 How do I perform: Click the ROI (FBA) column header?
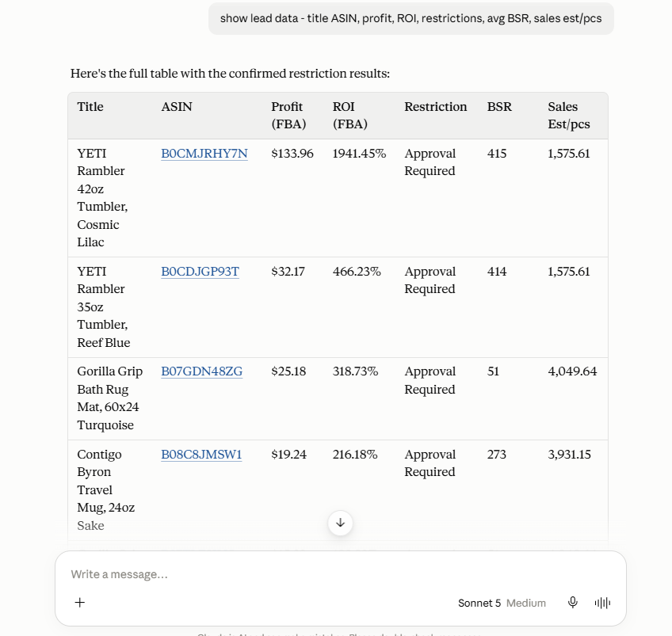349,115
